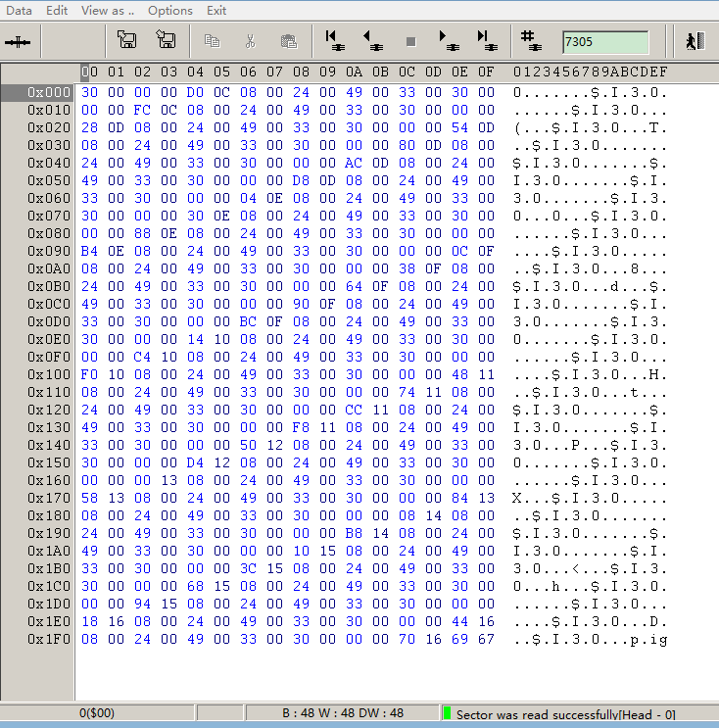Screen dimensions: 719x728
Task: Select the row offset 0x000
Action: [49, 92]
